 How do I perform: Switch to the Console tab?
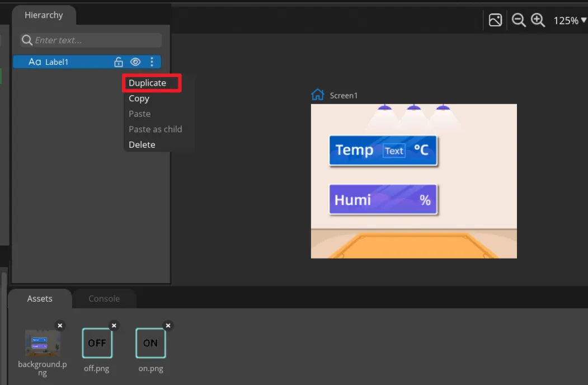(x=104, y=299)
